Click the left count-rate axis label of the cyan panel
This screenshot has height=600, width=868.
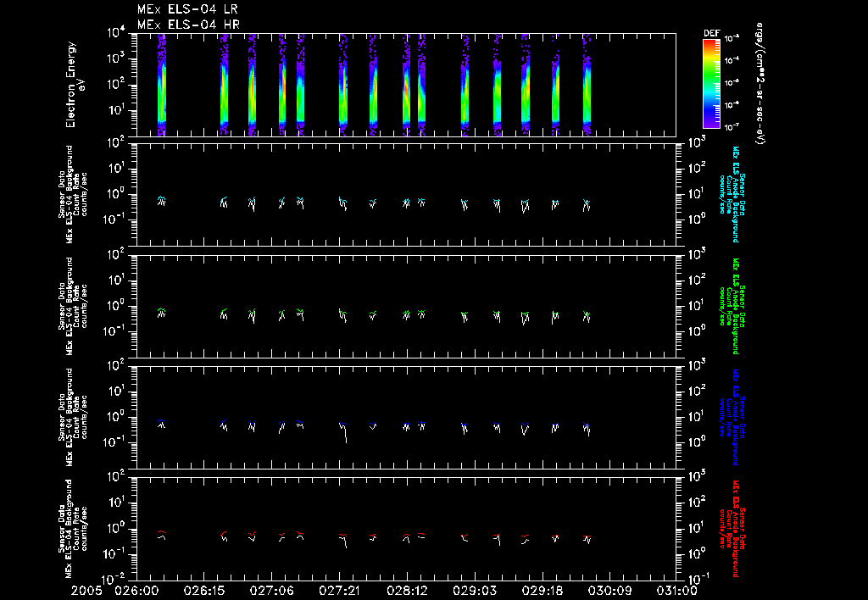click(73, 194)
